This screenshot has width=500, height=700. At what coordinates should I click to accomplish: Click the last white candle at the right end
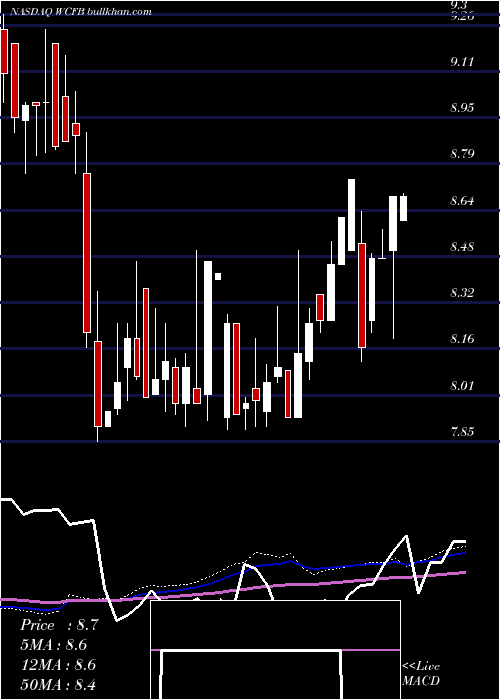point(404,208)
